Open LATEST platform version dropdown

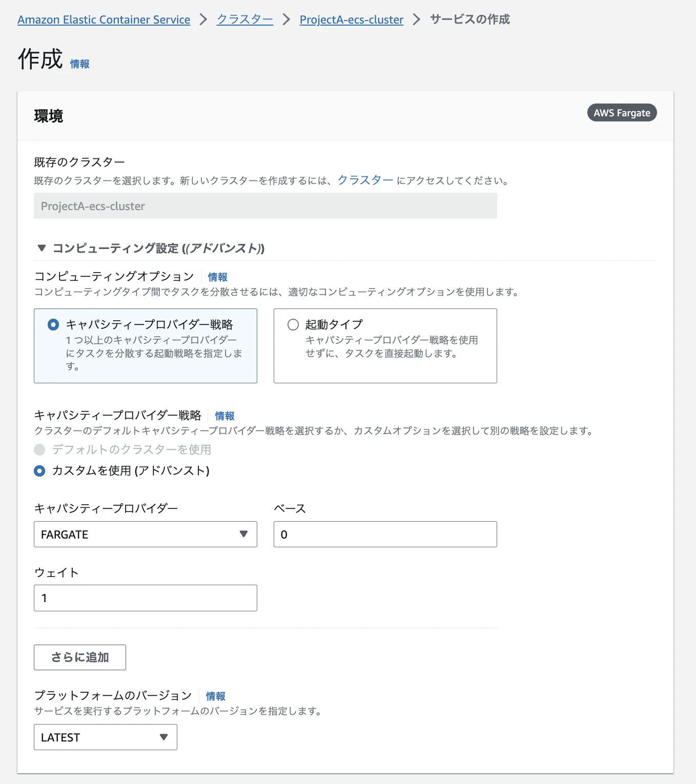106,737
